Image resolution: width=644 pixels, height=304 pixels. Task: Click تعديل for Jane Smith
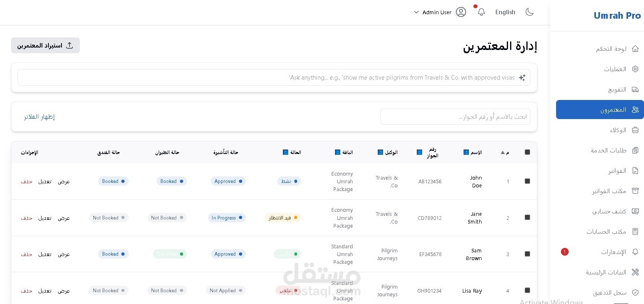point(45,218)
